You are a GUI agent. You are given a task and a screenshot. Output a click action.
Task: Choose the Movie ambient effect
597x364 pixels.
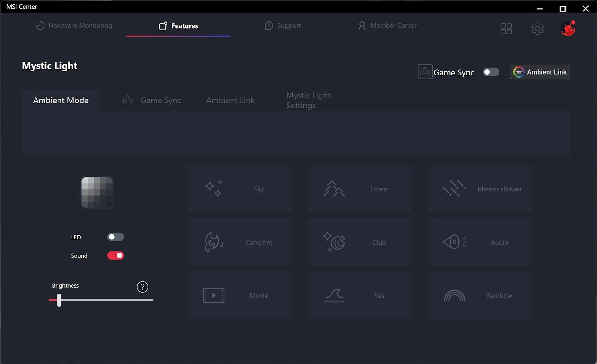pos(239,295)
